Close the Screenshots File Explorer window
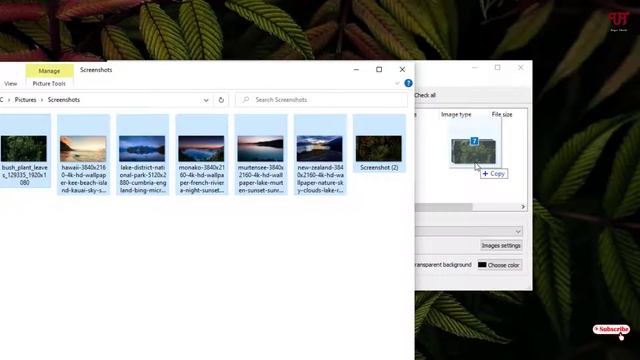 (402, 69)
